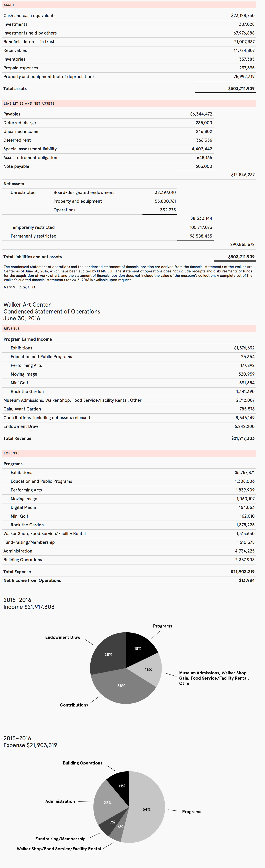The image size is (265, 868).
Task: Click the Total assets amount $303,711,909
Action: [x=241, y=89]
